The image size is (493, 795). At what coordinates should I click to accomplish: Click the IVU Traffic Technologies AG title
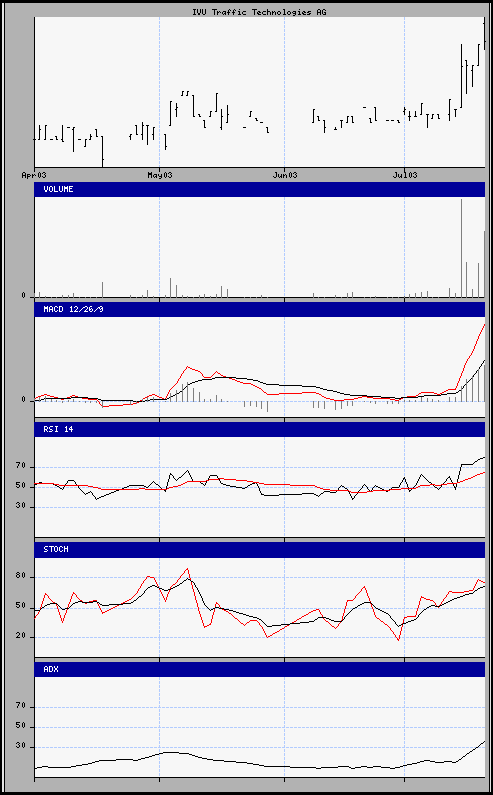(x=259, y=12)
